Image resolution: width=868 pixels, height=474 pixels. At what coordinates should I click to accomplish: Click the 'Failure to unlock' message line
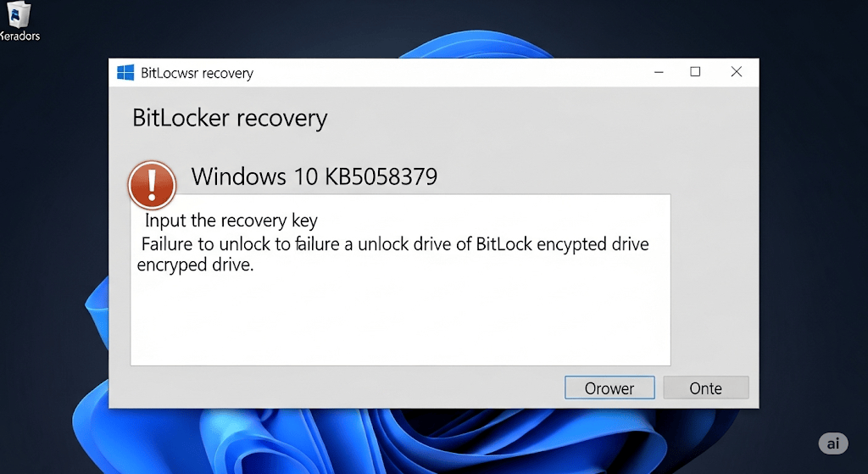pyautogui.click(x=395, y=243)
